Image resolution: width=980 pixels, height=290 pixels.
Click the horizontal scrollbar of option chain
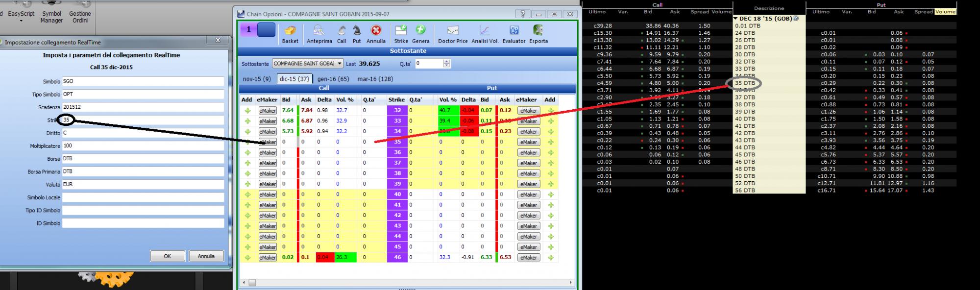coord(407,283)
